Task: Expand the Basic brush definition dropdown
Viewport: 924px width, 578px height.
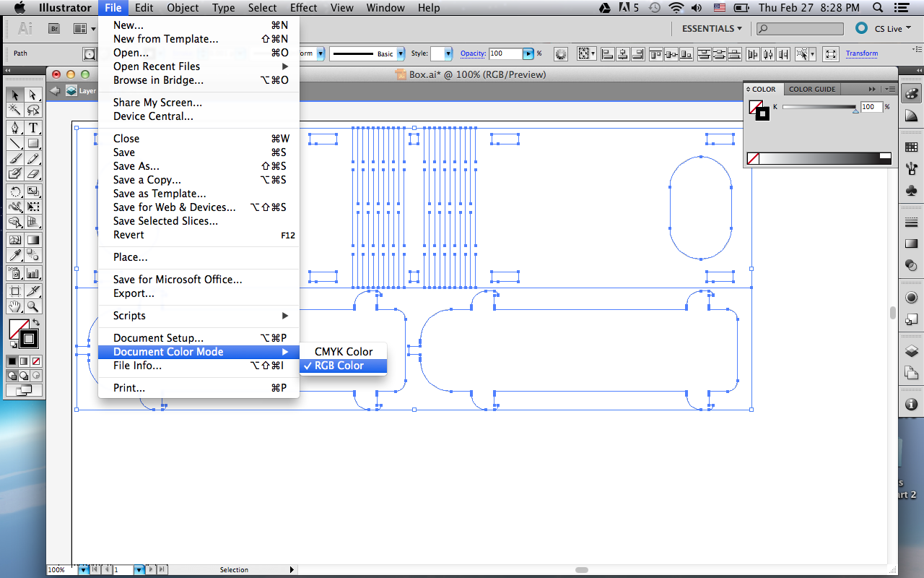Action: pos(401,54)
